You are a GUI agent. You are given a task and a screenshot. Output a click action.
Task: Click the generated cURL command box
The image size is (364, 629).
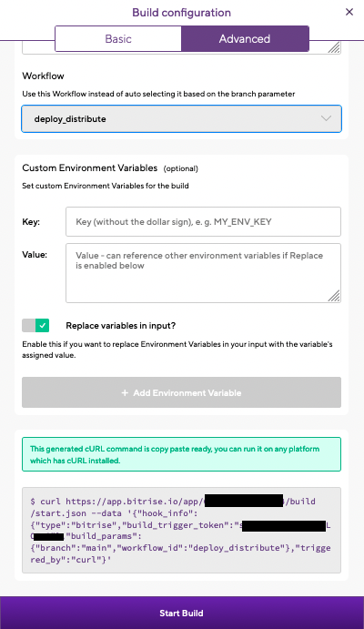[182, 531]
